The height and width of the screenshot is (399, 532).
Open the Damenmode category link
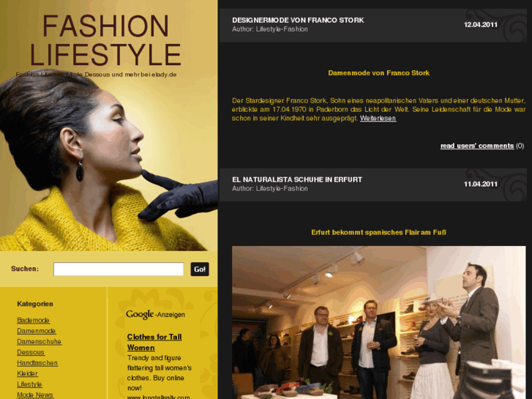(x=37, y=331)
